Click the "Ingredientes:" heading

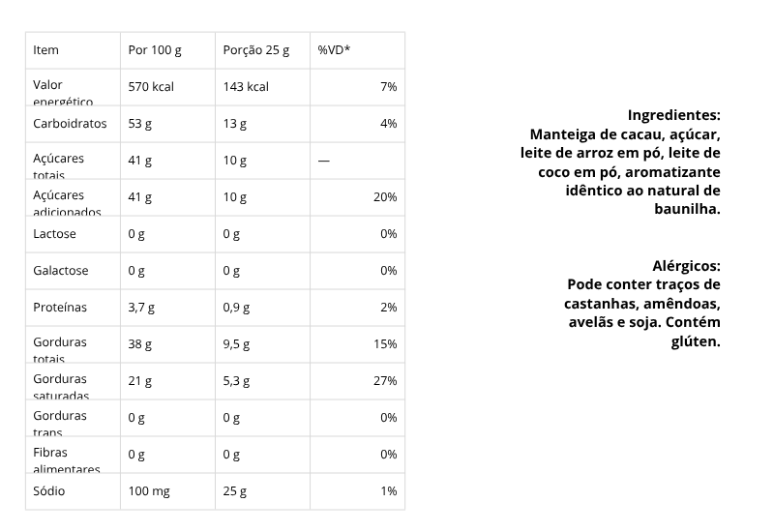pos(673,114)
